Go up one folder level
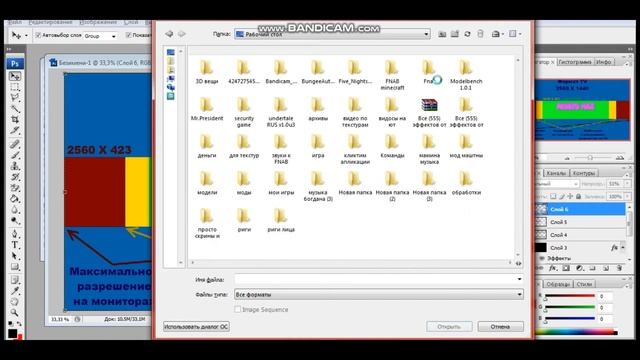 (x=442, y=34)
